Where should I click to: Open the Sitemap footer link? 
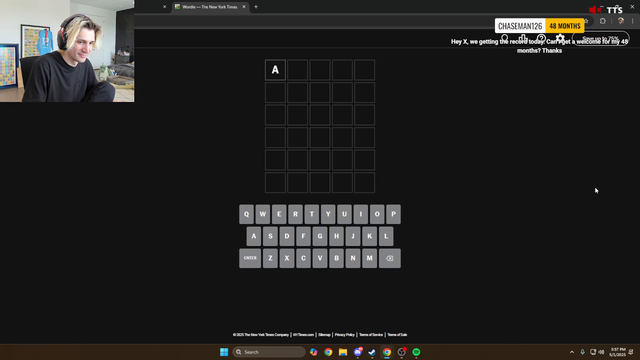[x=324, y=335]
